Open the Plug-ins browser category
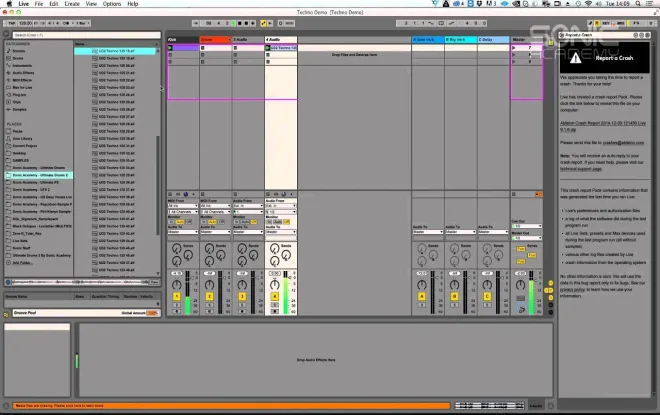This screenshot has height=415, width=660. point(19,95)
